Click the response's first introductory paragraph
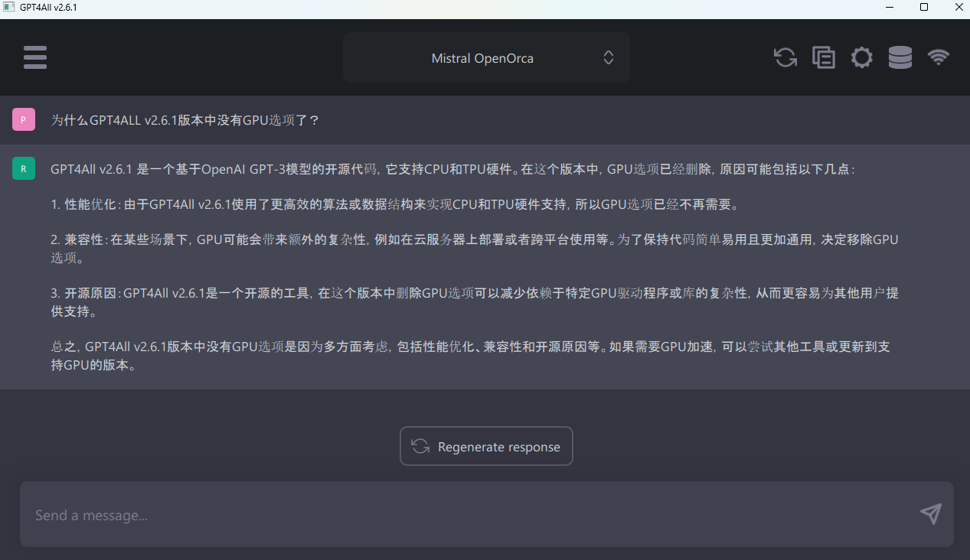This screenshot has width=970, height=560. click(452, 169)
